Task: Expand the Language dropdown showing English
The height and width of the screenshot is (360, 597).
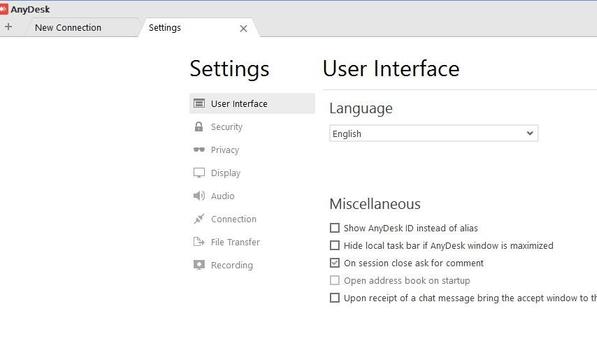Action: pyautogui.click(x=434, y=134)
